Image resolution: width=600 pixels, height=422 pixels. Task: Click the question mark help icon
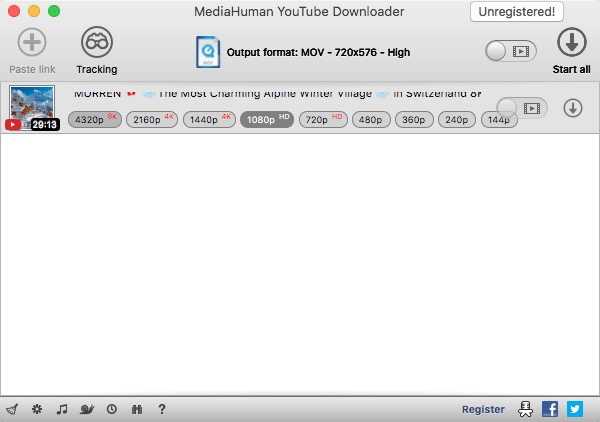point(162,409)
